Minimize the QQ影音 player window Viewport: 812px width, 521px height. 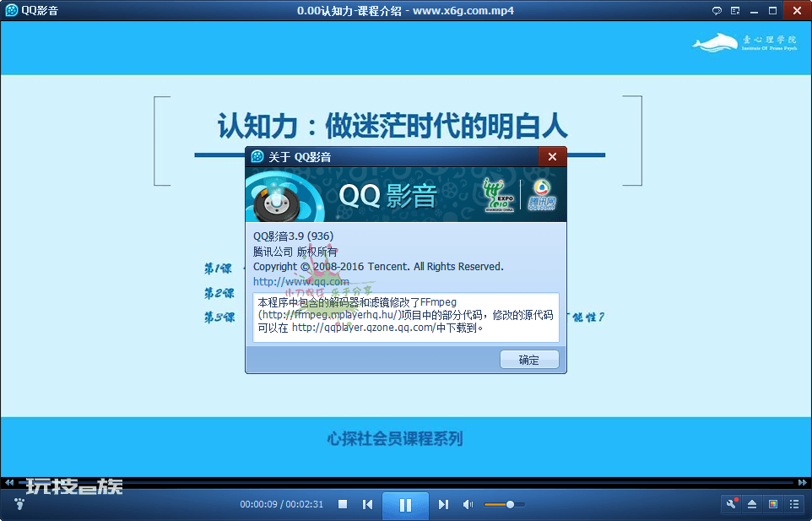click(x=754, y=10)
